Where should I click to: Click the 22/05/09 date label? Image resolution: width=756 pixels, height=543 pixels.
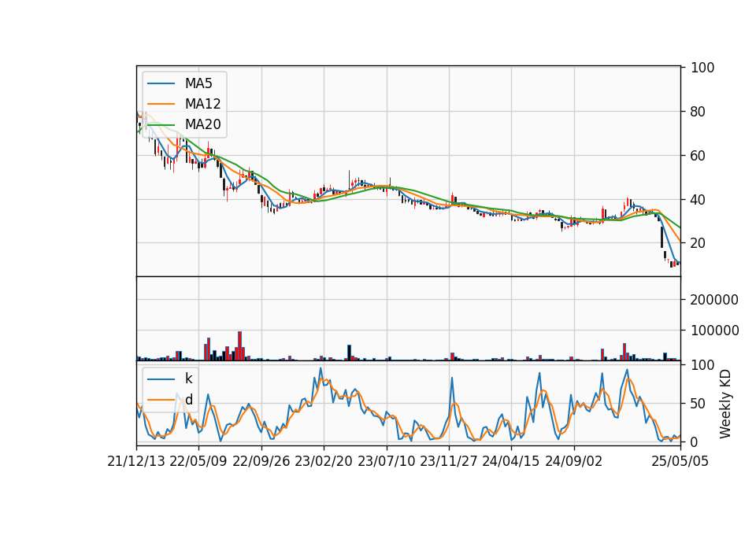coord(198,461)
